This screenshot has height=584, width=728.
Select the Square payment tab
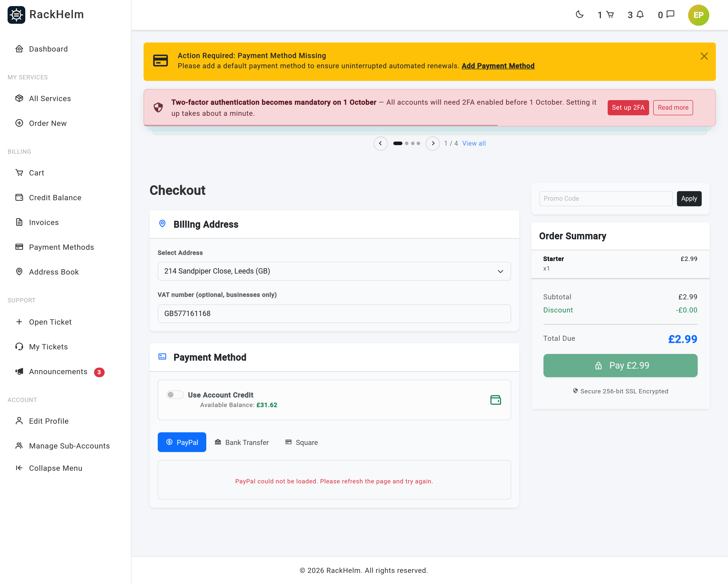pos(302,442)
